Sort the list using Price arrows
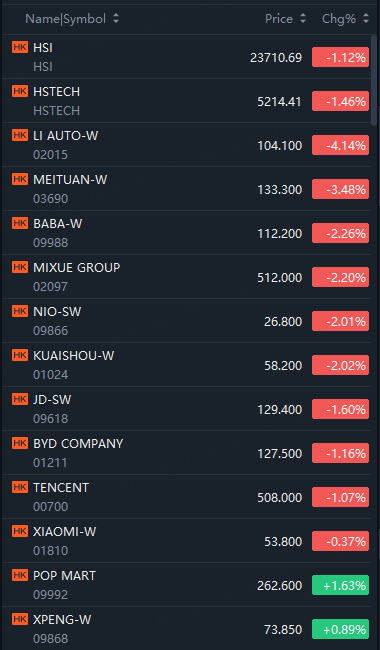The width and height of the screenshot is (380, 650). 303,19
